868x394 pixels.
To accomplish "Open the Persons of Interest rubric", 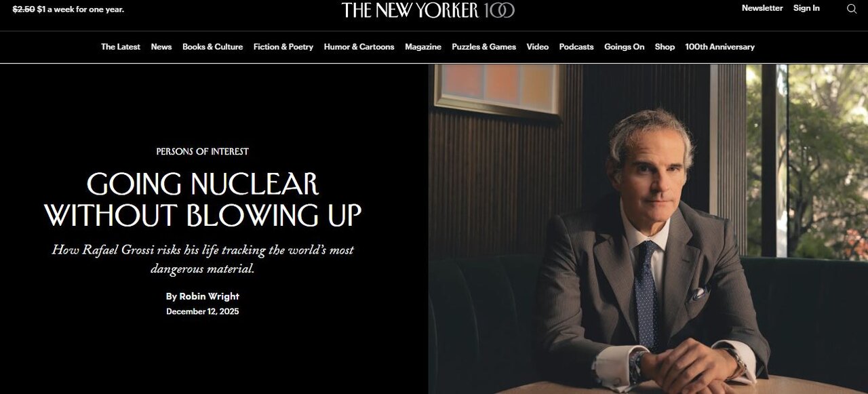I will 202,152.
